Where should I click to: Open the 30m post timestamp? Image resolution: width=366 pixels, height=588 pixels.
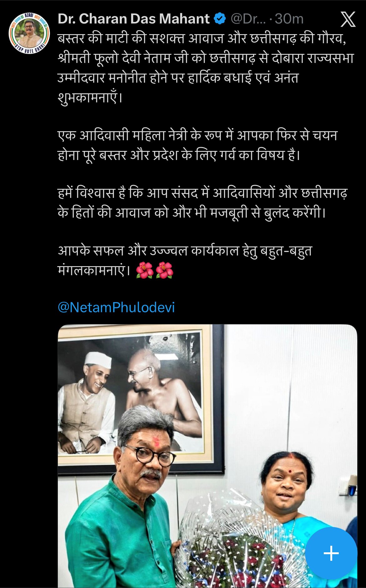289,19
